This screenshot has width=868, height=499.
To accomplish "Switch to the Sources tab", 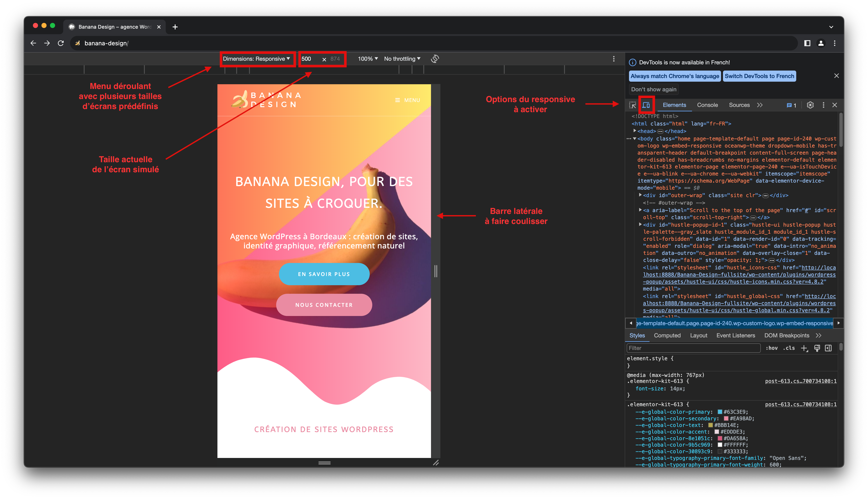I will tap(739, 105).
